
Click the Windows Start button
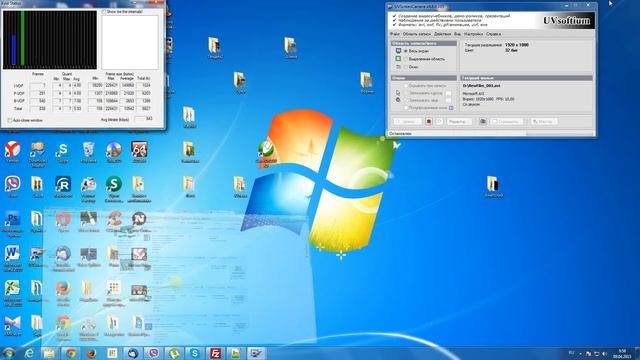tap(8, 353)
